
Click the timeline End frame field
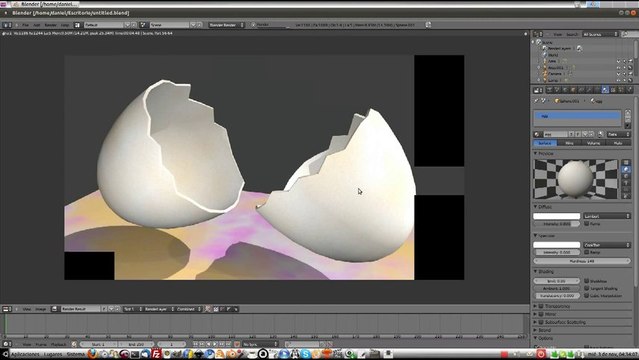(x=136, y=344)
